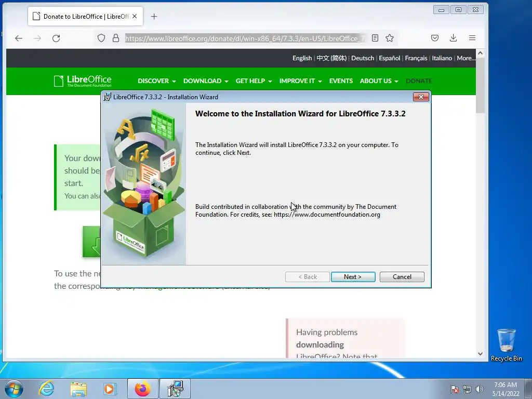The image size is (532, 399).
Task: Expand the DOWNLOAD menu on the website
Action: click(x=206, y=81)
